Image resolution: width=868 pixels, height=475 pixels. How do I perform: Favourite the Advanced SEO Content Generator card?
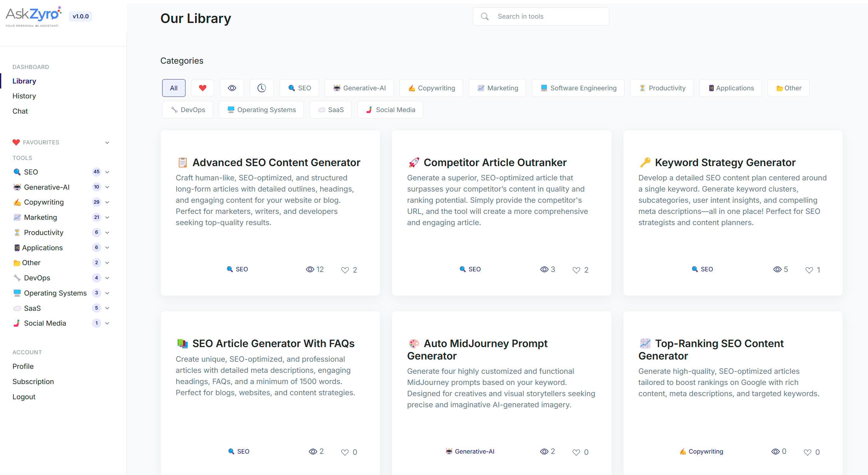tap(345, 270)
